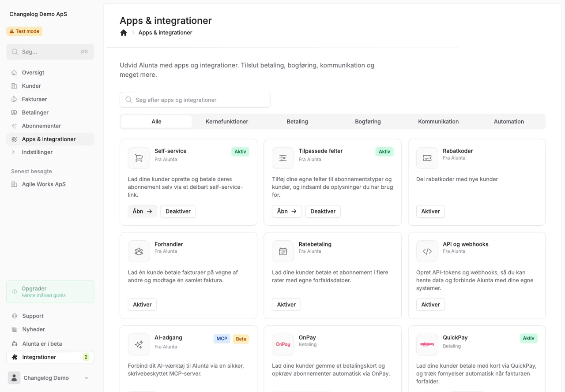Open Abonnementer in the sidebar
Image resolution: width=565 pixels, height=392 pixels.
tap(50, 126)
